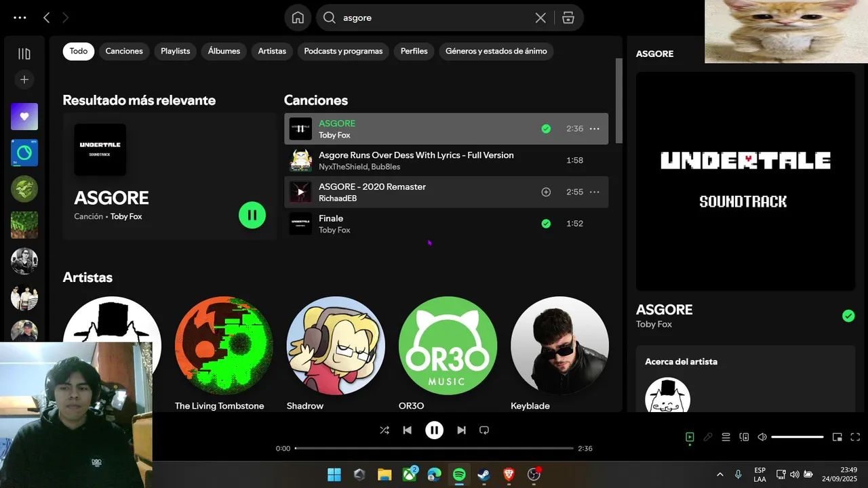Image resolution: width=868 pixels, height=488 pixels.
Task: Select Géneros y estados de ánimo filter
Action: pos(496,51)
